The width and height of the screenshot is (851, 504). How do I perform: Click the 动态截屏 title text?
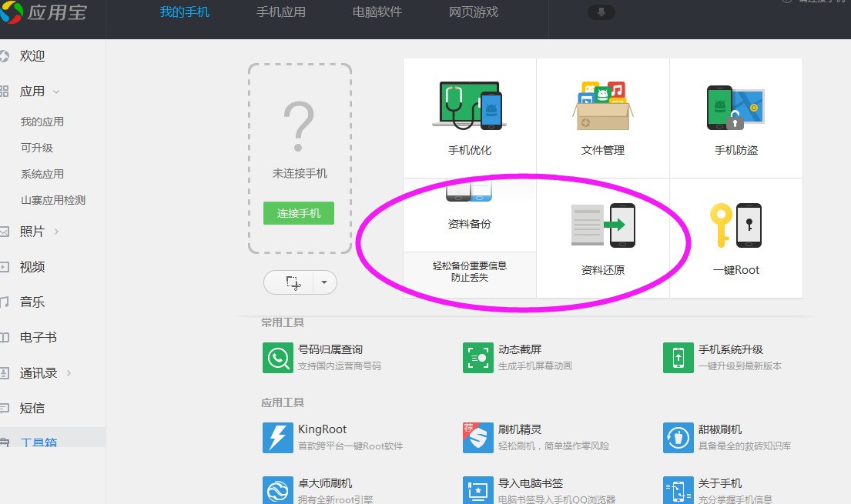[520, 349]
